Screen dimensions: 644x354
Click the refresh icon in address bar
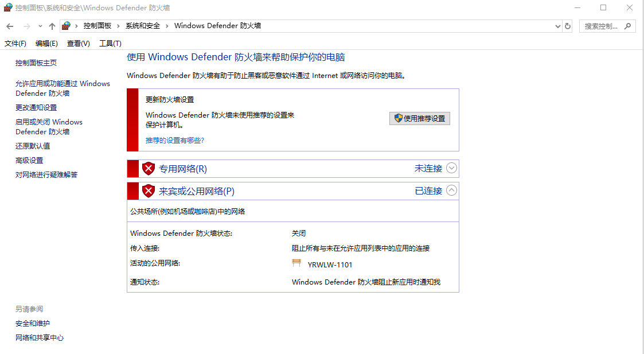(568, 26)
